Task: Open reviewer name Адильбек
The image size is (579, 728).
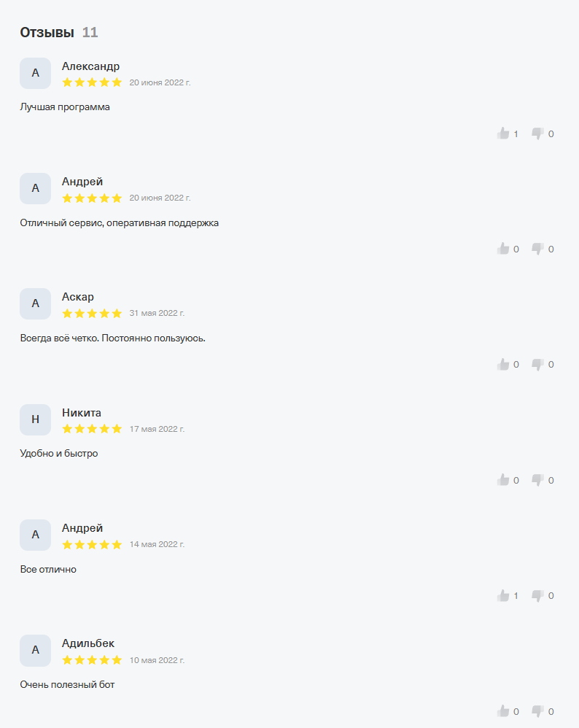Action: [x=88, y=643]
